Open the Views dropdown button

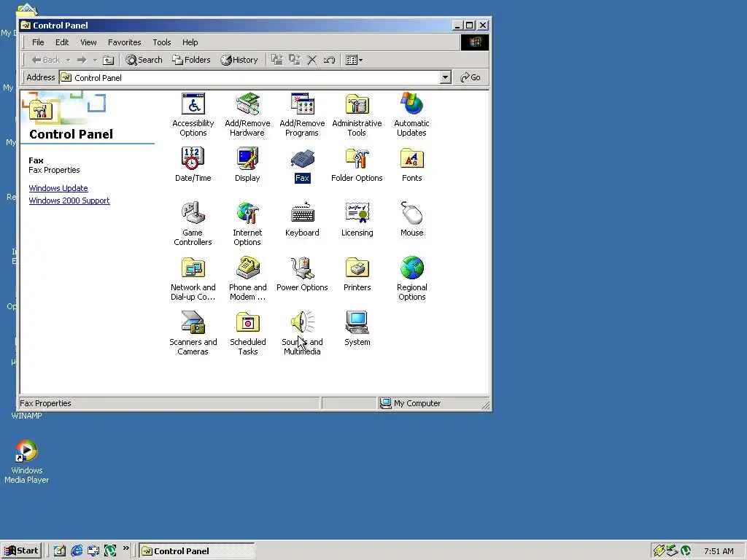tap(354, 60)
